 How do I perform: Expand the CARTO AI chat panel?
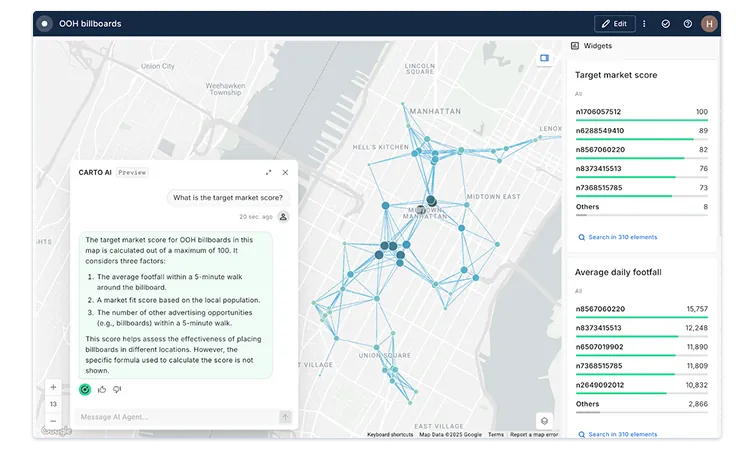click(268, 172)
